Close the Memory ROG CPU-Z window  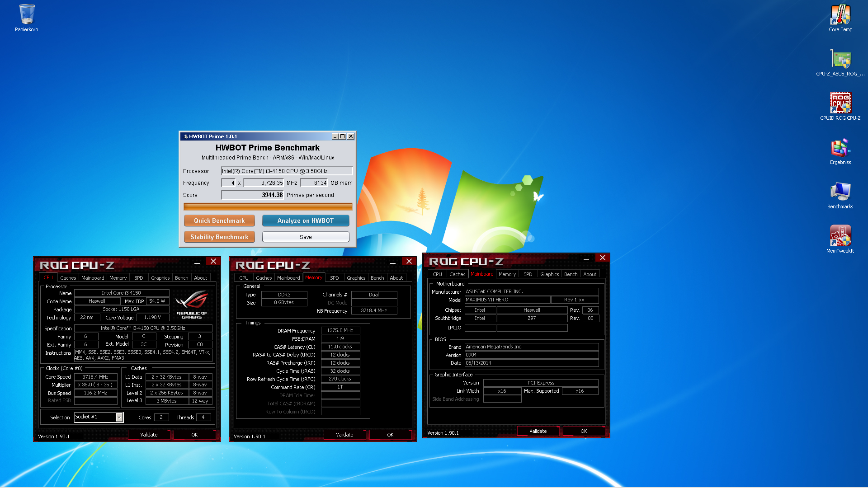pyautogui.click(x=409, y=261)
